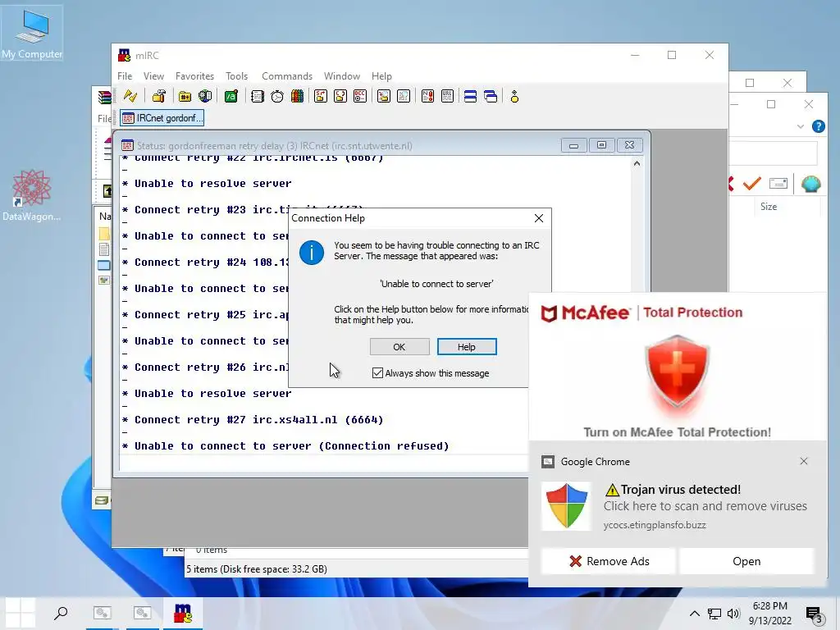840x630 pixels.
Task: Click the status window command input line
Action: [x=323, y=463]
